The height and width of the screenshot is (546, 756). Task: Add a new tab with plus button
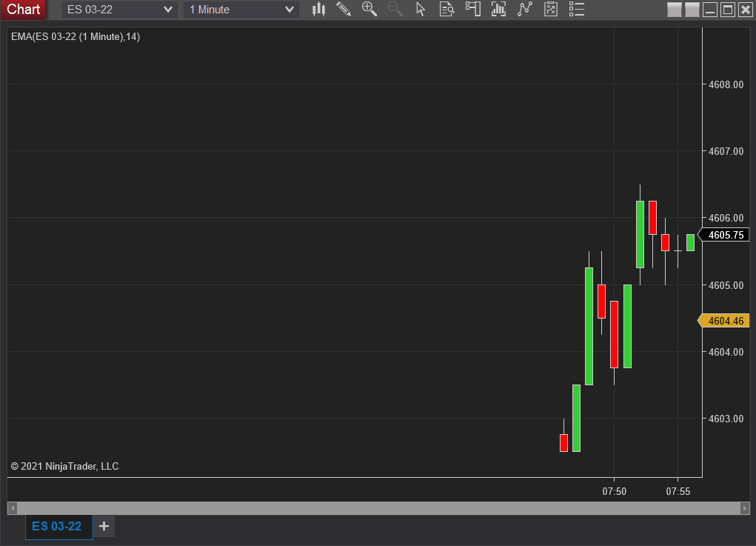point(104,526)
